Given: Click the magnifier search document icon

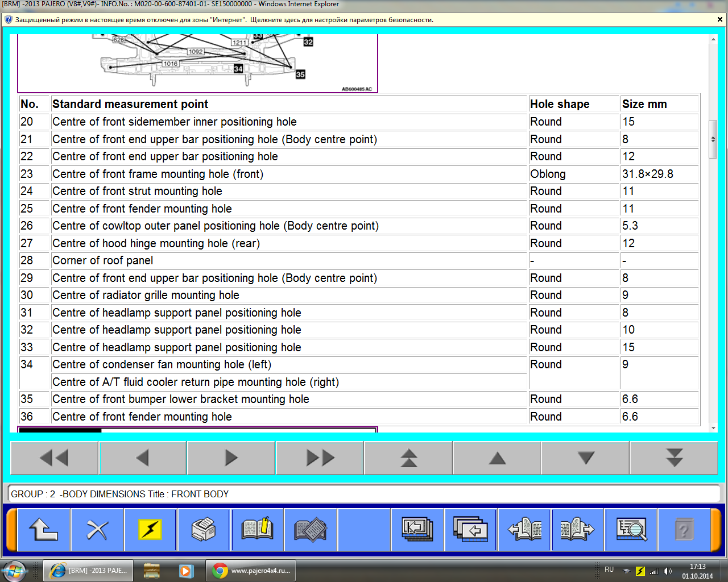Looking at the screenshot, I should click(631, 530).
